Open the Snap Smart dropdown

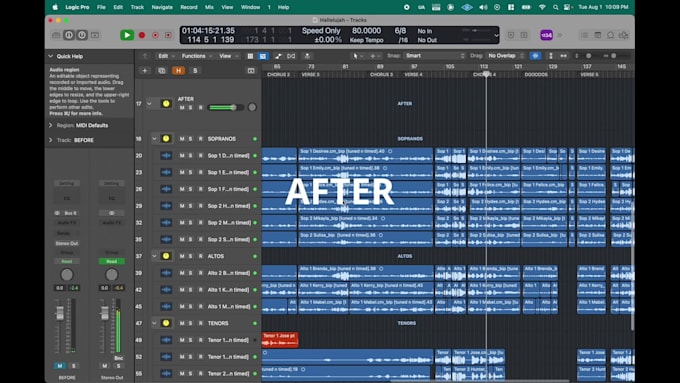click(x=435, y=56)
